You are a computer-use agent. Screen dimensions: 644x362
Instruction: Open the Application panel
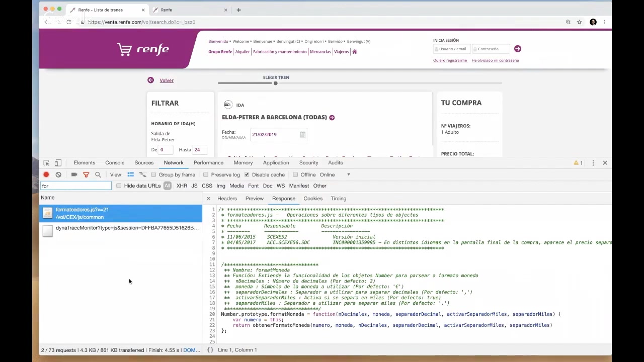pyautogui.click(x=276, y=163)
